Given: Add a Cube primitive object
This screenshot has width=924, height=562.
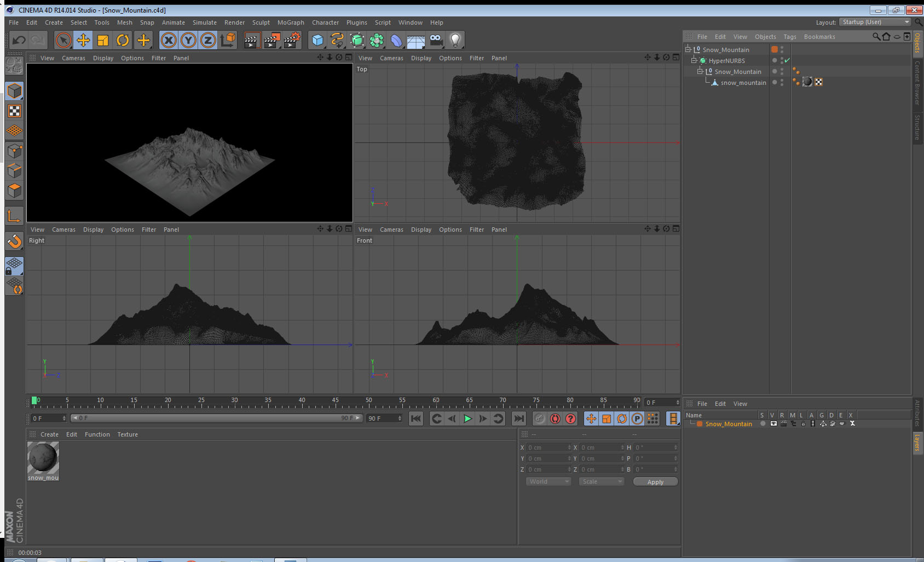Looking at the screenshot, I should (317, 40).
